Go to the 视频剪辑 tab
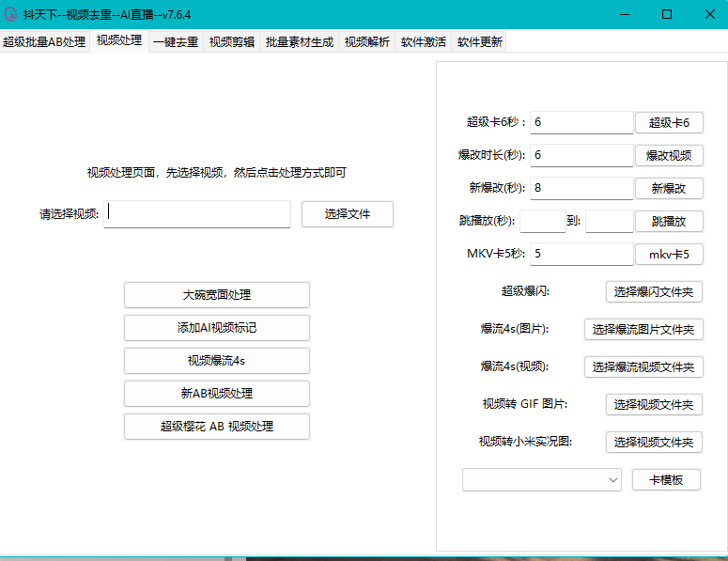Viewport: 728px width, 561px height. [x=231, y=41]
